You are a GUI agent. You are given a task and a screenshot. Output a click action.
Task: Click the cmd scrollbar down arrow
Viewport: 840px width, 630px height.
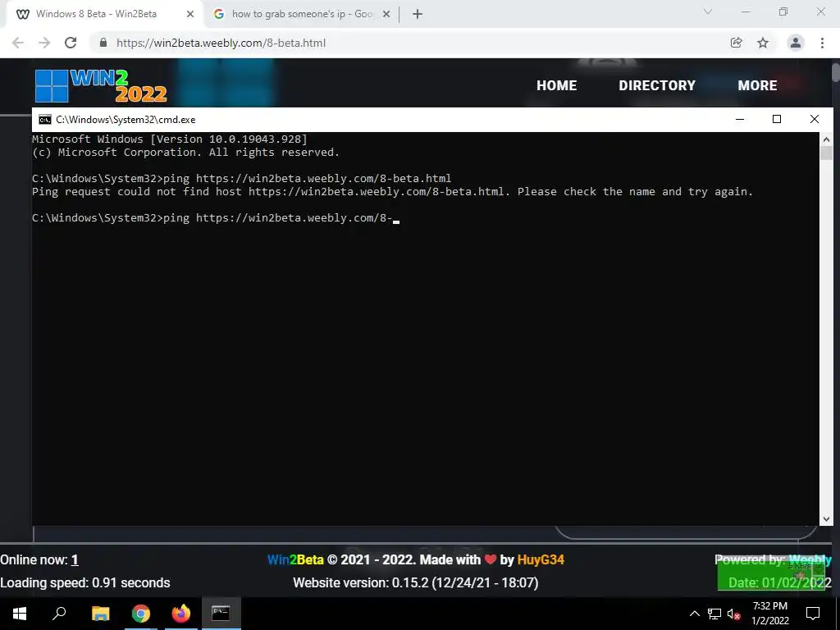[x=826, y=518]
